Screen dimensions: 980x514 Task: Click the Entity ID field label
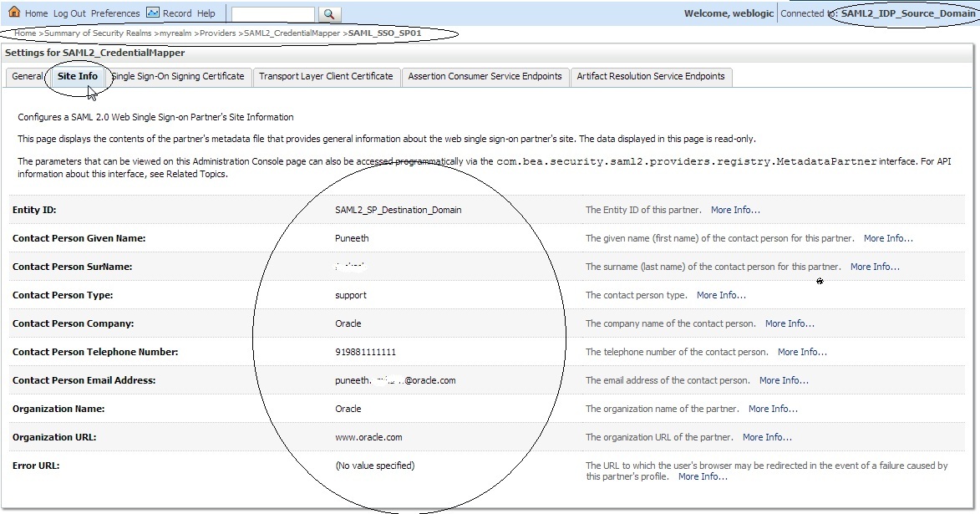[34, 210]
